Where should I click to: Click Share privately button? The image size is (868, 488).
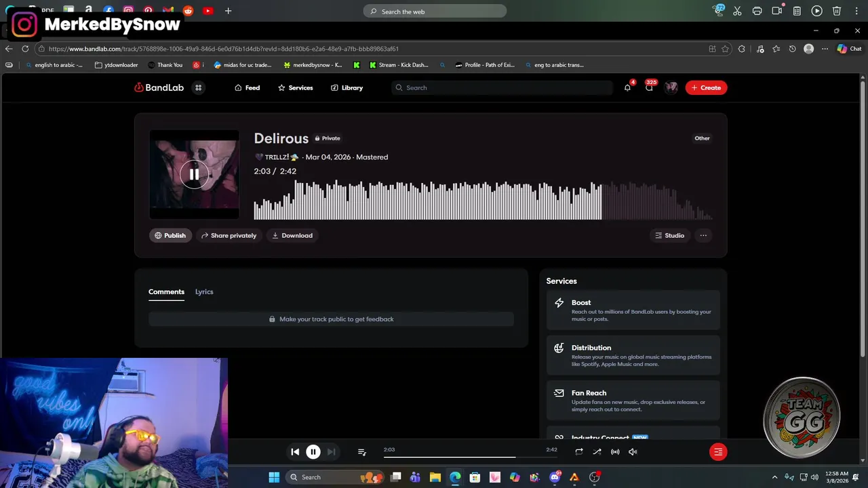pyautogui.click(x=229, y=235)
